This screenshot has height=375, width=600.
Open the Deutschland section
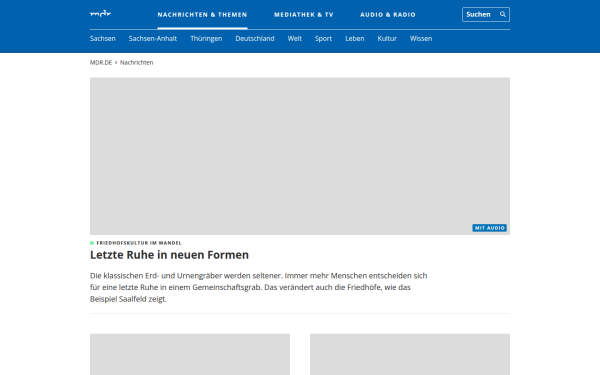[255, 38]
